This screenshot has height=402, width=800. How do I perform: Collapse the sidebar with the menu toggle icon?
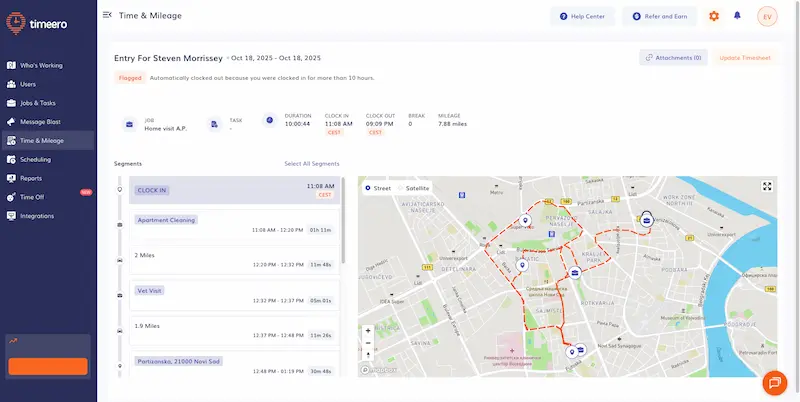click(107, 15)
